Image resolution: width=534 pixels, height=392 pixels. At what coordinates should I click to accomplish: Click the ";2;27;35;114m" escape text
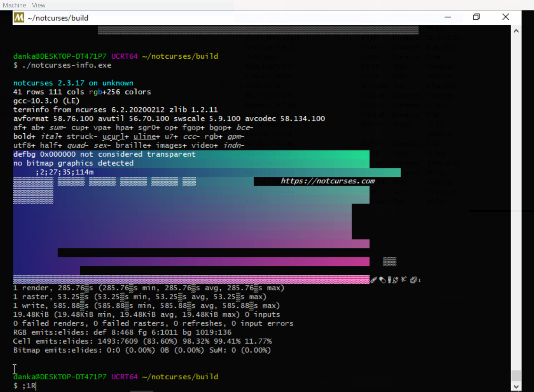pos(65,172)
